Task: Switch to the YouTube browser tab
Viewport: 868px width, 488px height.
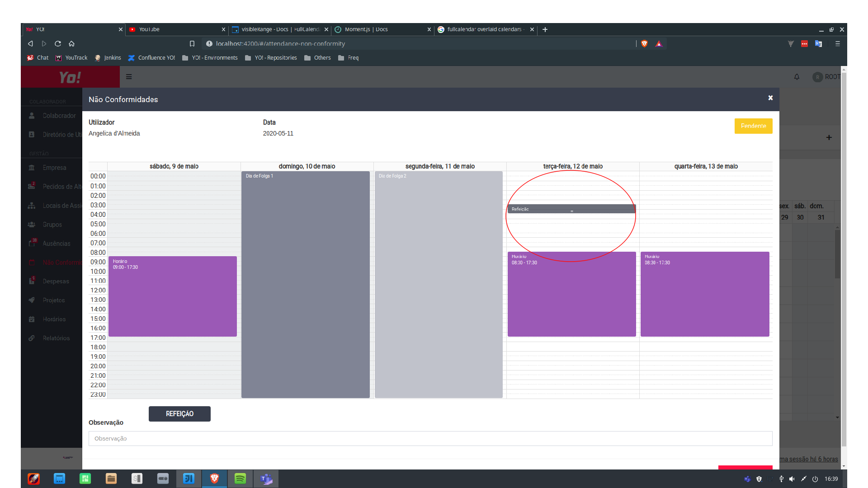Action: coord(149,29)
